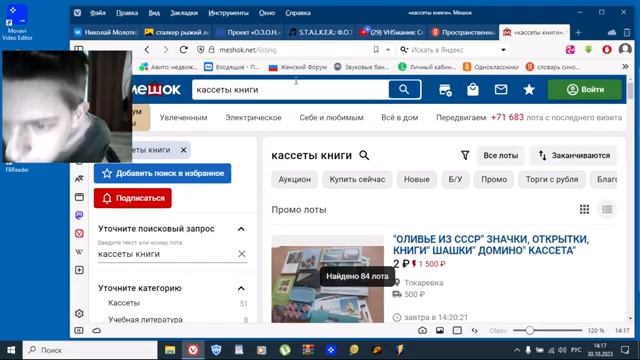Click the sync cloud icon in status bar

coord(97,331)
